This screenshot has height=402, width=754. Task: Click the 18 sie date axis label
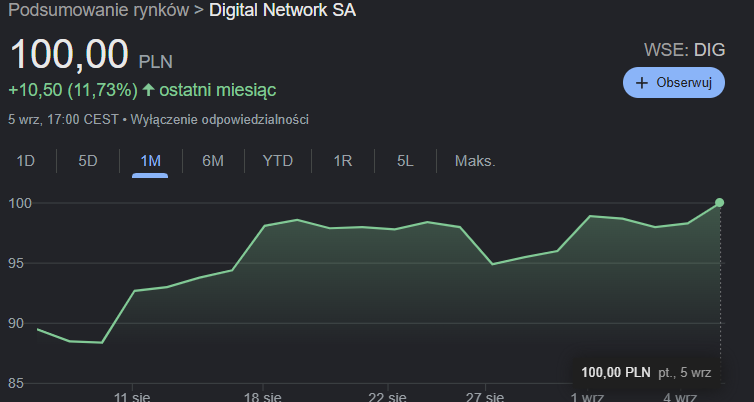point(263,397)
